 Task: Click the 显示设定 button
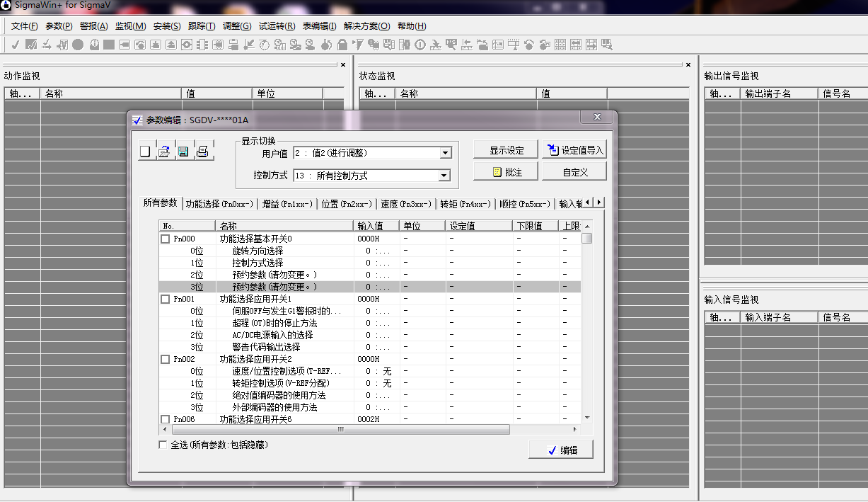click(x=507, y=150)
